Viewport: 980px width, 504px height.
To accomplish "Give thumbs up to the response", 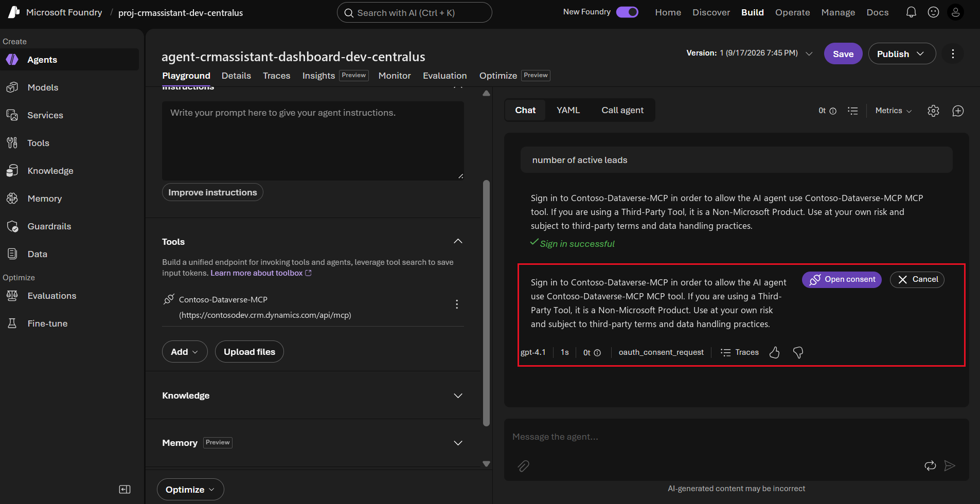I will point(774,352).
